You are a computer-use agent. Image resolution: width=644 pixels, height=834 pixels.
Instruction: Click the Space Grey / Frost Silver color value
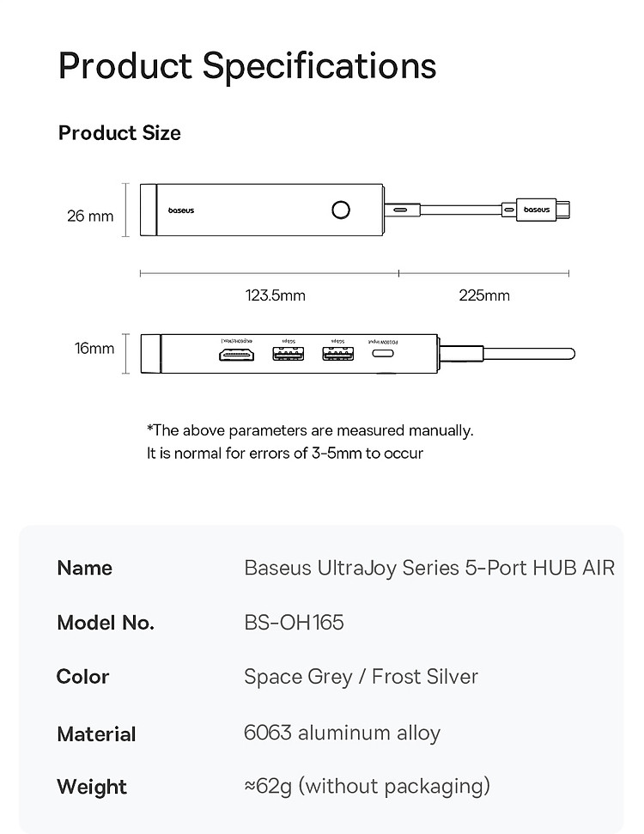[361, 677]
